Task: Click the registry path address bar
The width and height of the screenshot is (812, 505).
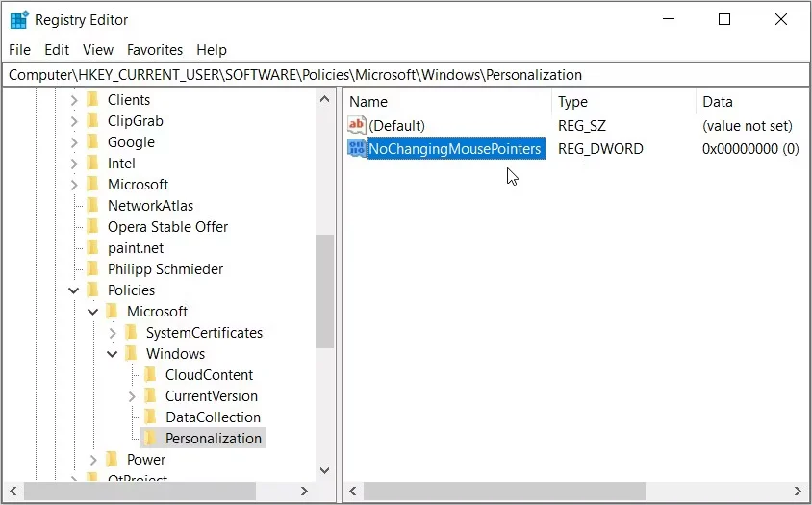Action: pos(404,74)
